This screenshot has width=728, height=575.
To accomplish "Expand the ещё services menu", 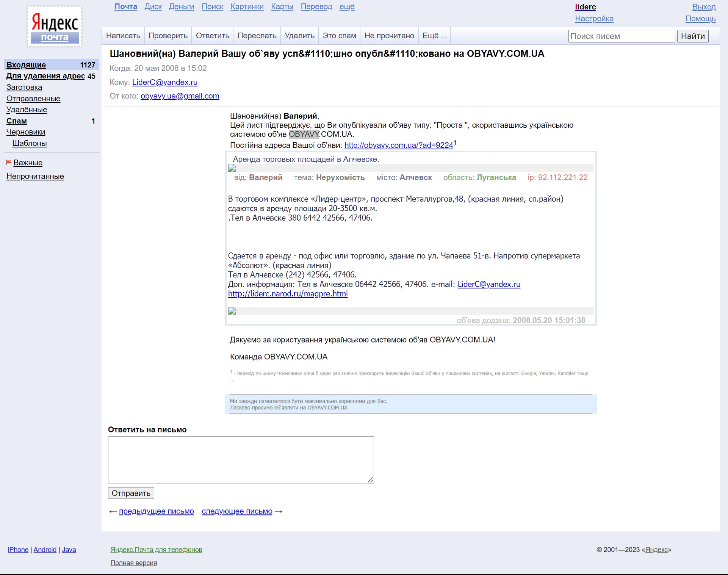I will click(x=347, y=7).
